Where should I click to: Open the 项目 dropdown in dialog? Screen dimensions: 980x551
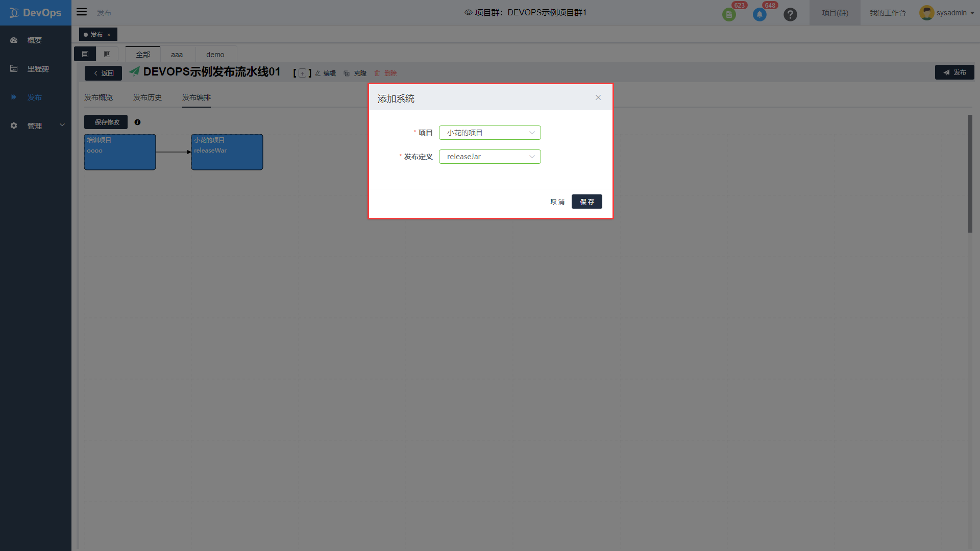(x=490, y=133)
